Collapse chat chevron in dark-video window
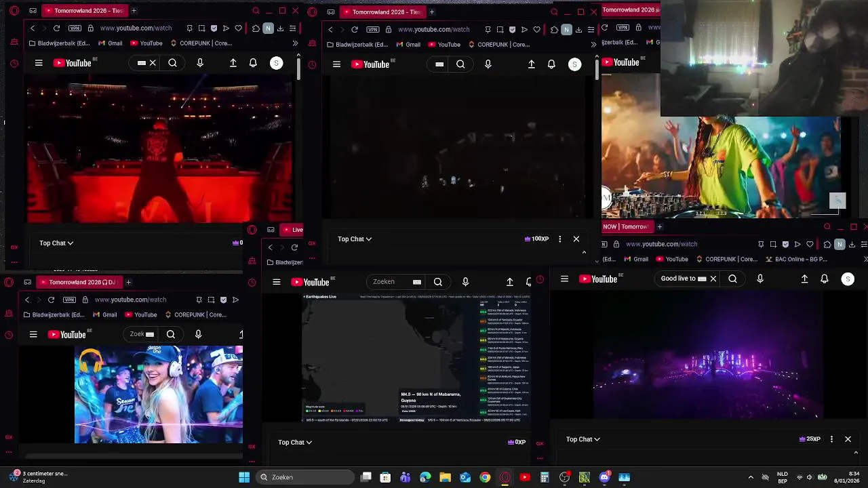Viewport: 868px width, 488px height. [584, 252]
